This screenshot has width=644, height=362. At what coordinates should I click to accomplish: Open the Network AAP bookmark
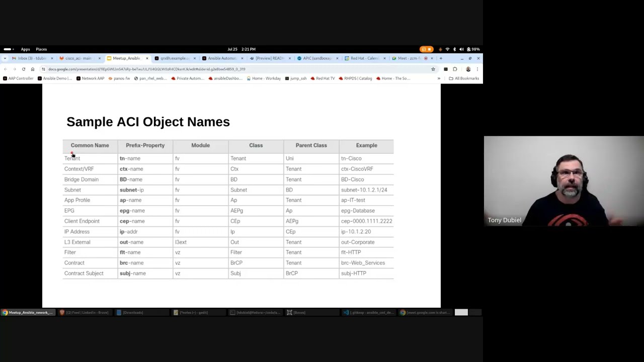pyautogui.click(x=90, y=78)
